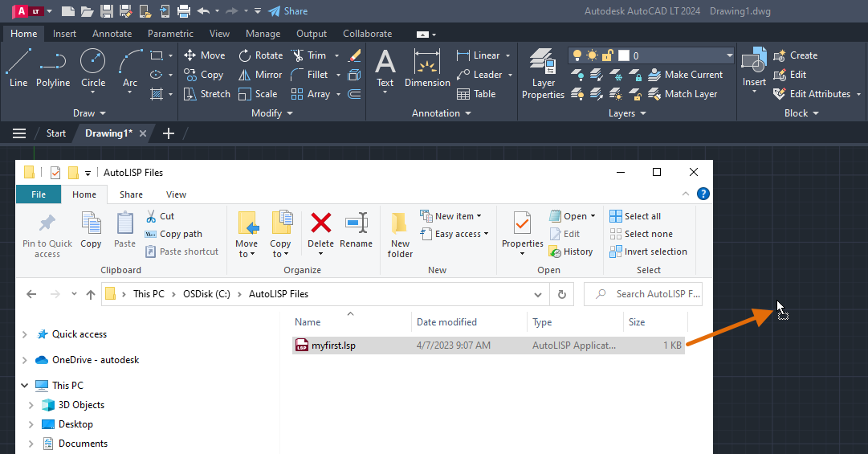Collapse This PC tree node

(24, 386)
